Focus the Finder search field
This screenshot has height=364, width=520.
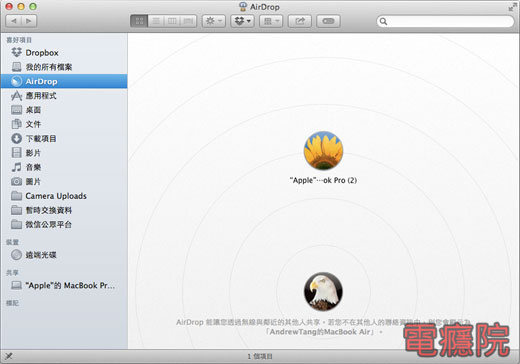click(445, 21)
